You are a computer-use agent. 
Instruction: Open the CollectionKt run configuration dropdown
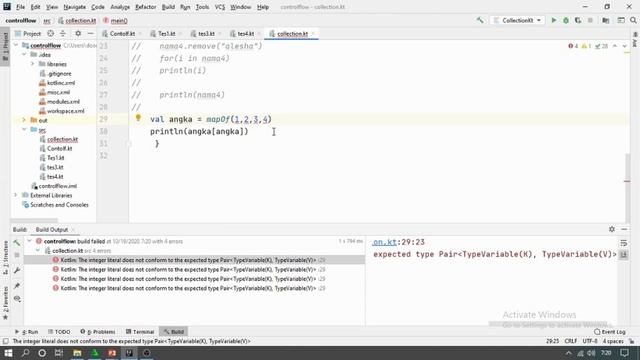(x=518, y=20)
